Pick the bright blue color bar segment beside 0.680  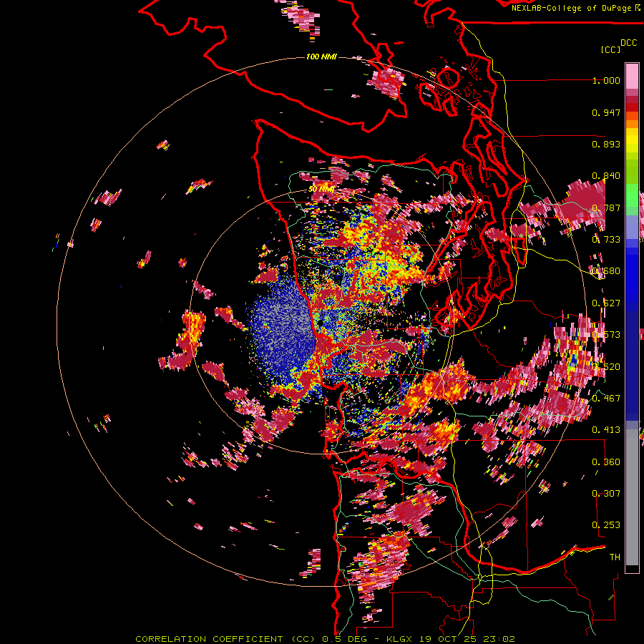pyautogui.click(x=632, y=275)
